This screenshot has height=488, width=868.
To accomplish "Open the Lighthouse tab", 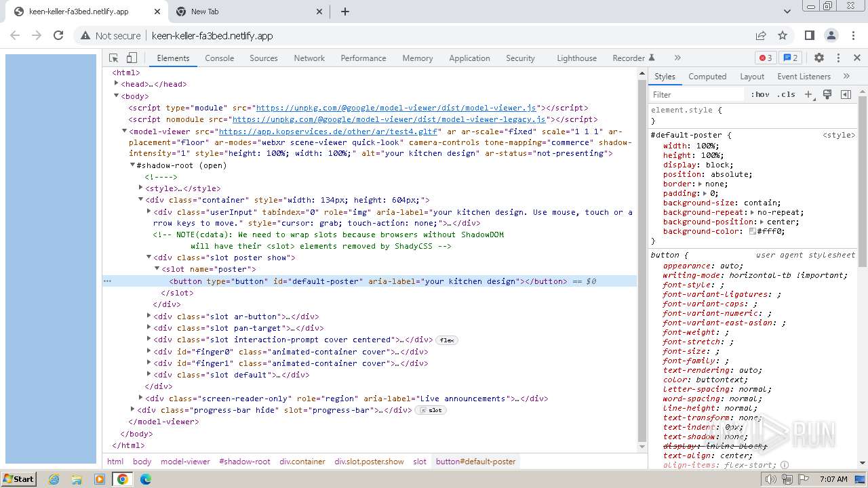I will pos(577,58).
